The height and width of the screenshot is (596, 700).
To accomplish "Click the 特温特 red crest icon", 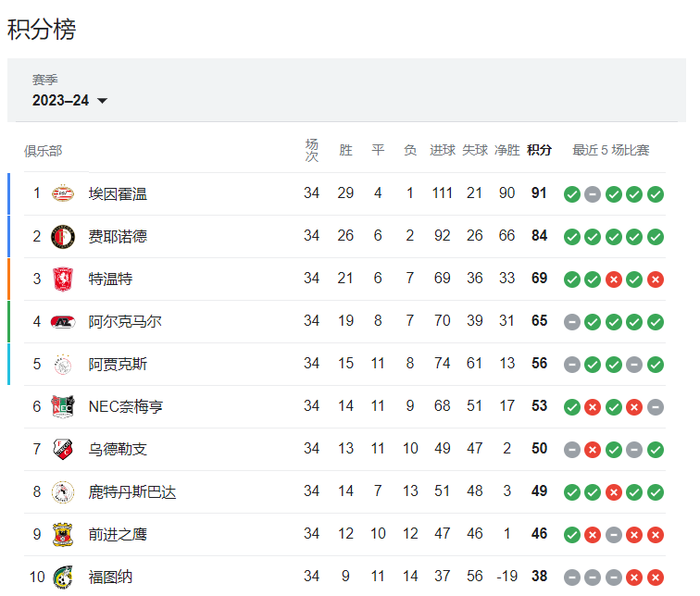I will (63, 279).
